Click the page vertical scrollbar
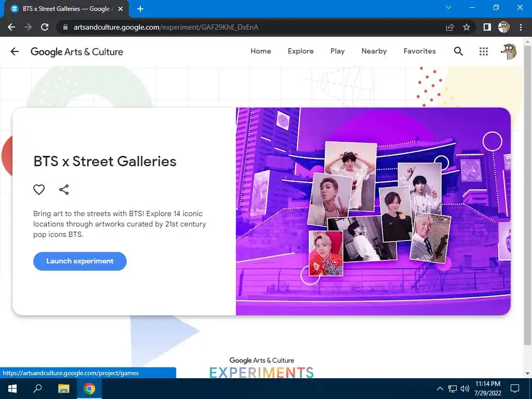Viewport: 532px width, 399px height. coord(527,195)
